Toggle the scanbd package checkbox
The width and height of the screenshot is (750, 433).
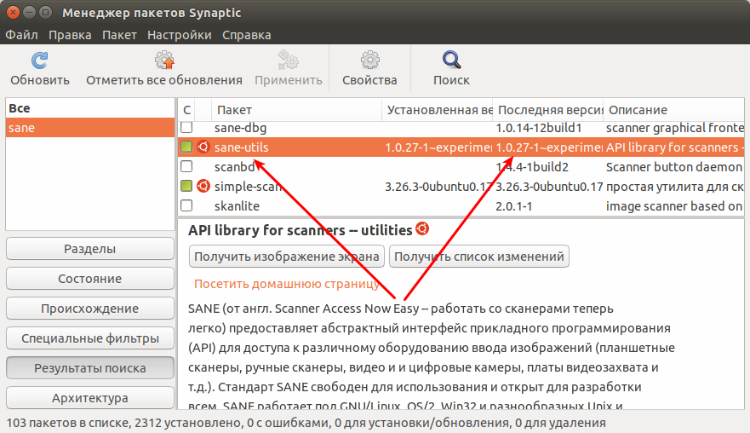[x=187, y=167]
